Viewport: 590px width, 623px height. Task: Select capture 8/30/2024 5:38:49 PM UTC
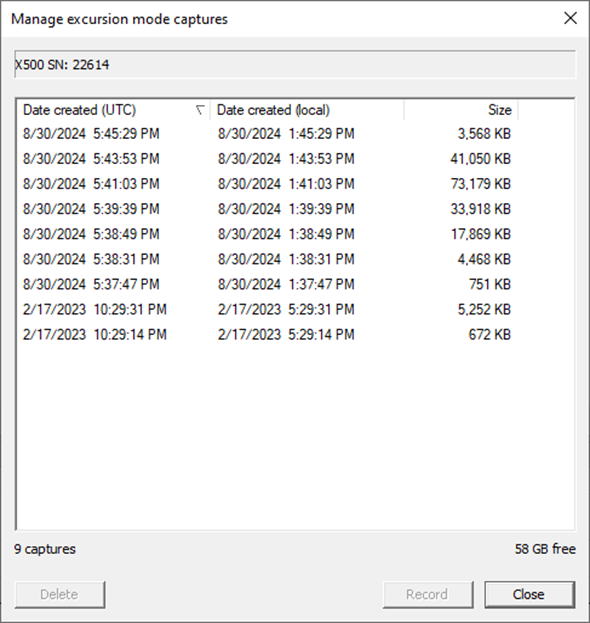click(x=91, y=234)
